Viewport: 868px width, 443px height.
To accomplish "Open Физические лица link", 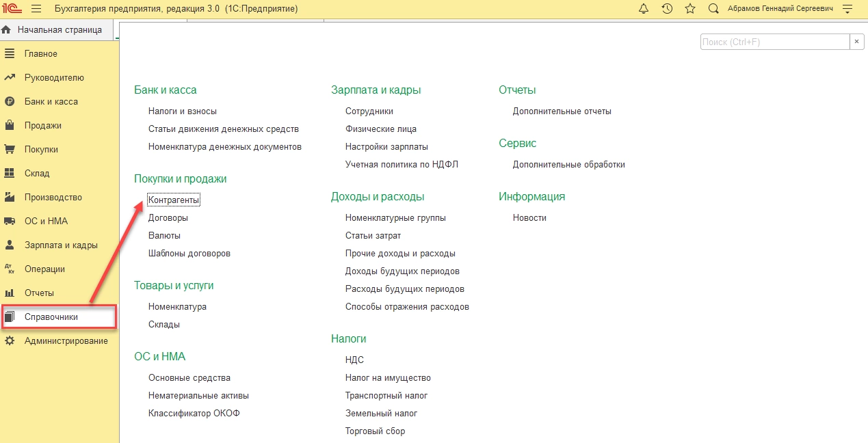I will (381, 129).
